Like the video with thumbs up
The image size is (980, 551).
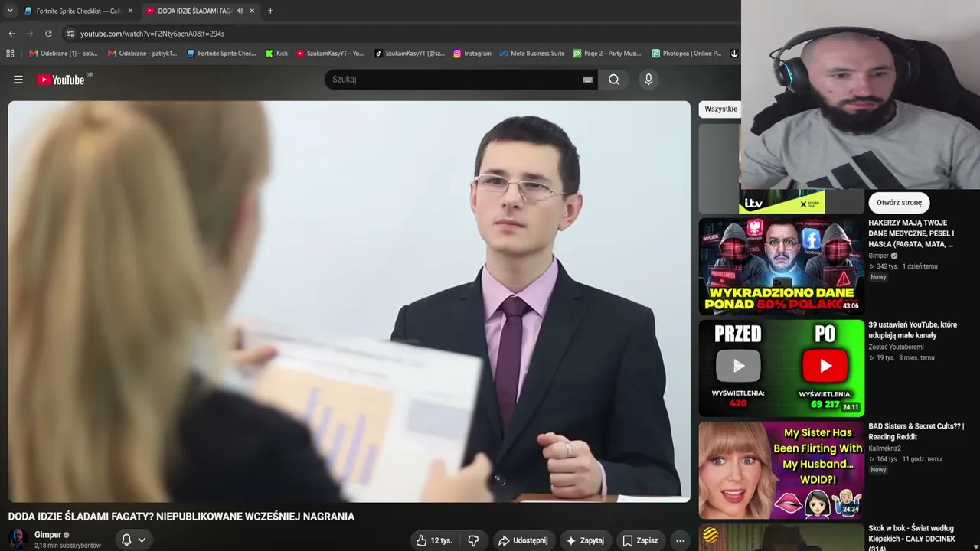(x=434, y=540)
